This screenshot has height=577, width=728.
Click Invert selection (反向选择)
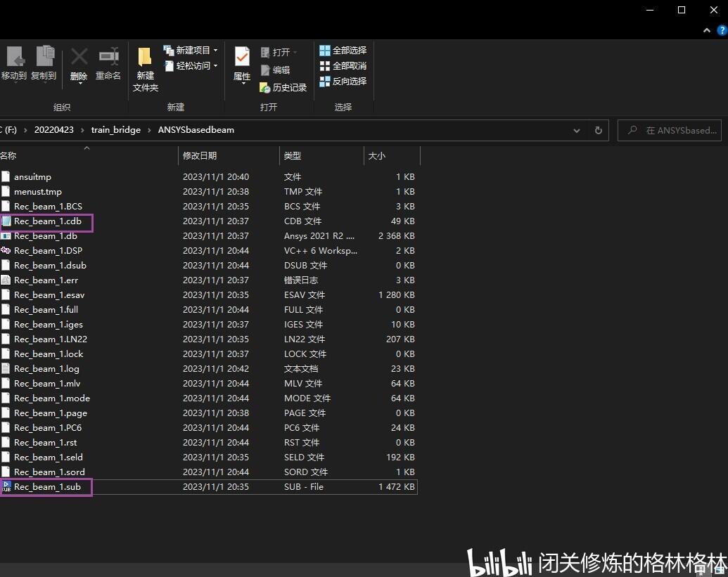(x=343, y=82)
